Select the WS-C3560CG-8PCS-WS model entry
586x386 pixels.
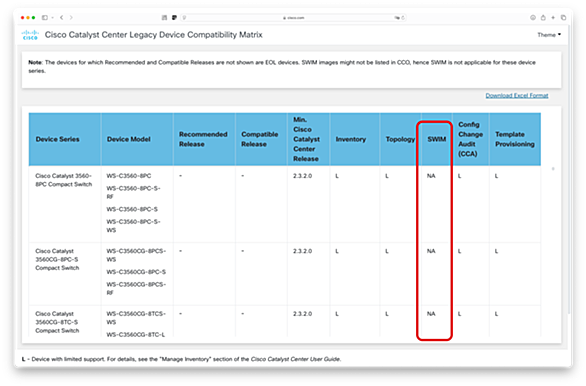pyautogui.click(x=136, y=255)
